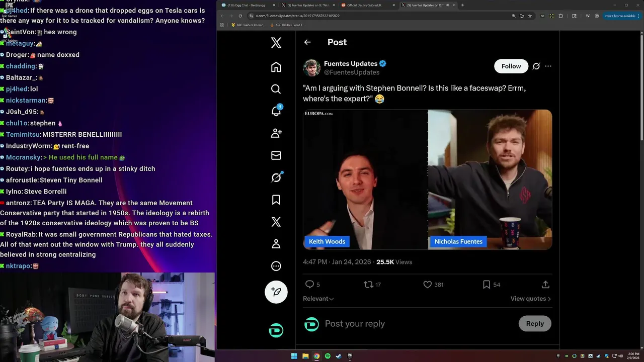Open Profile person icon in sidebar
Viewport: 644px width, 362px height.
click(x=276, y=244)
